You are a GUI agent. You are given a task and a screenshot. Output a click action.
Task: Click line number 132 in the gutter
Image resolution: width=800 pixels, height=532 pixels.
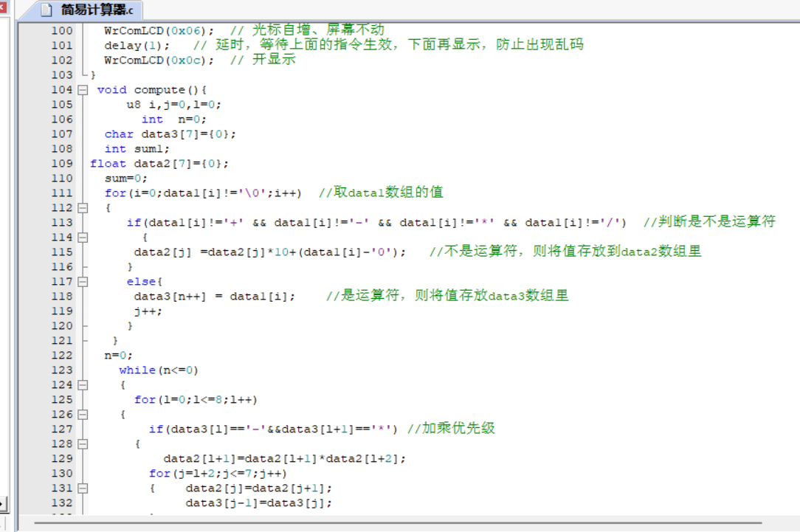pyautogui.click(x=62, y=503)
